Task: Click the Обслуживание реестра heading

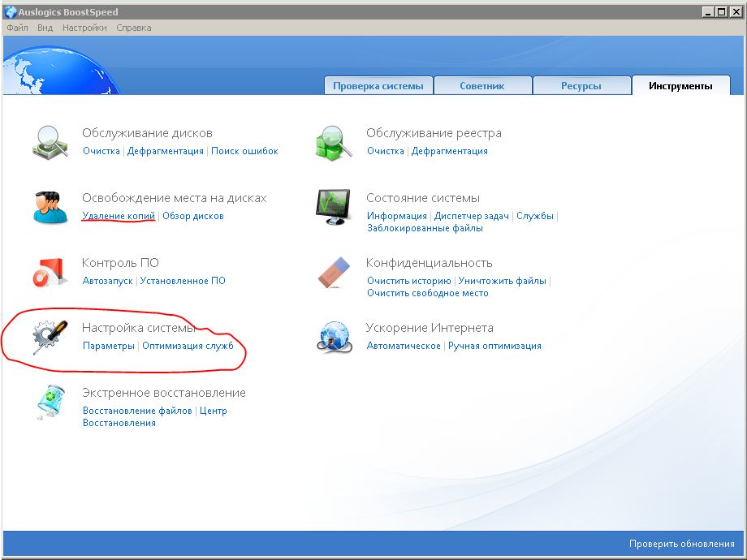Action: tap(434, 133)
